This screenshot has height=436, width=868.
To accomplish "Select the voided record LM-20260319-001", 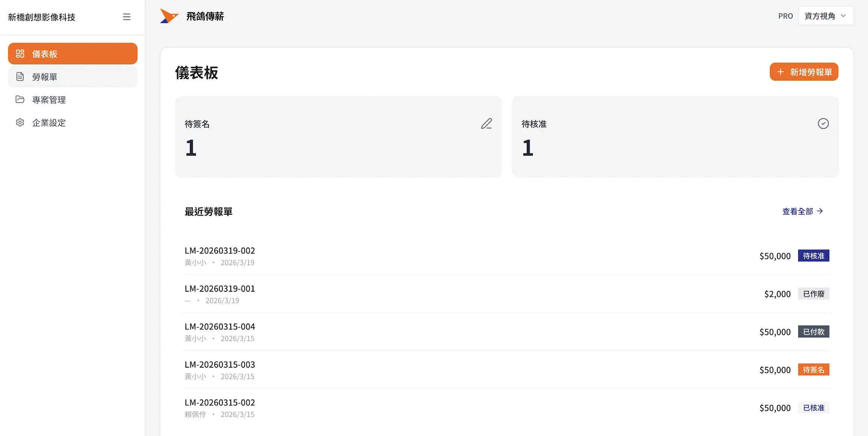I will [220, 289].
